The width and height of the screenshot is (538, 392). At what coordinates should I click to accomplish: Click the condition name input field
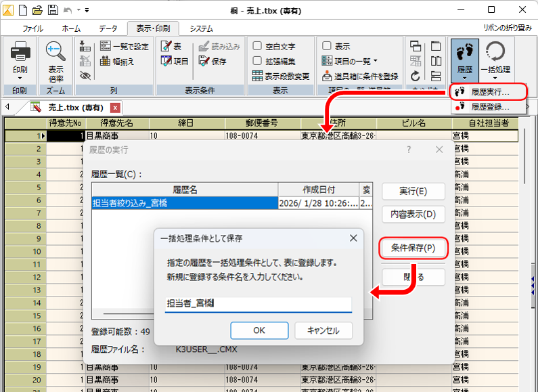(259, 304)
